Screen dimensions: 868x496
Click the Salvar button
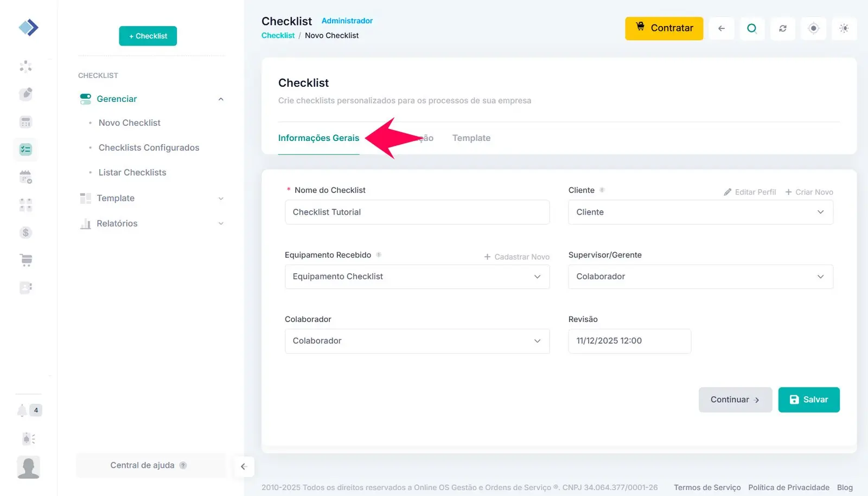808,400
